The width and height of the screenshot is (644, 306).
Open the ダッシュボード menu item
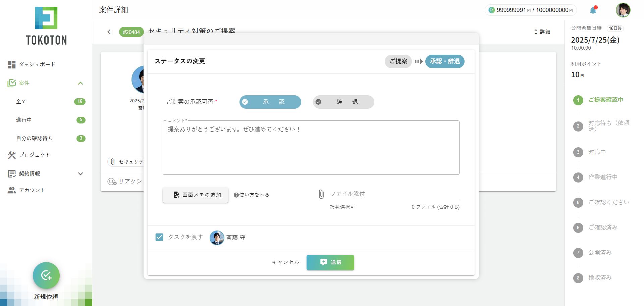37,64
